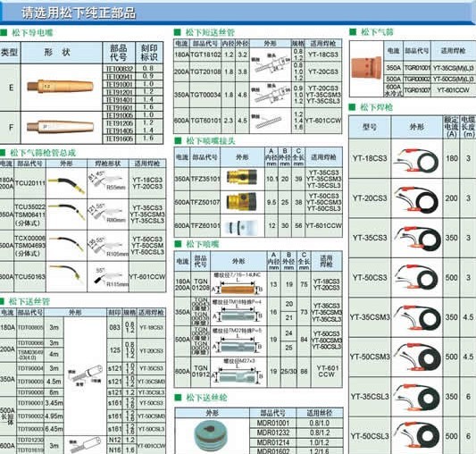
Task: Click model name YT-50CSL3 in torch table
Action: [x=370, y=436]
